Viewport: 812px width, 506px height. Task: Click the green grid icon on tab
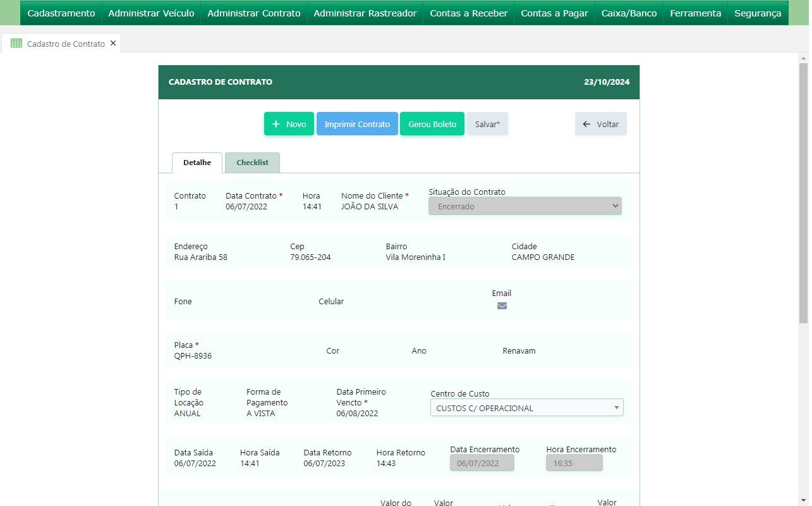pyautogui.click(x=16, y=44)
